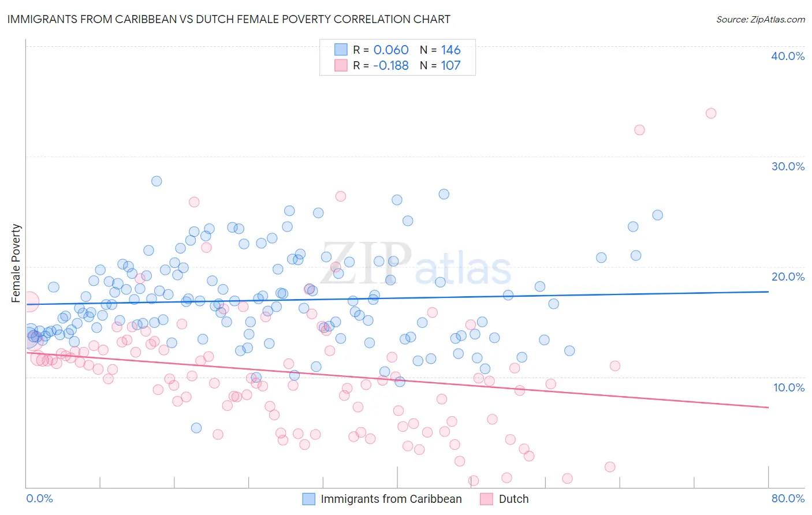Image resolution: width=812 pixels, height=515 pixels.
Task: Click the N = 146 value in the legend
Action: [x=440, y=50]
